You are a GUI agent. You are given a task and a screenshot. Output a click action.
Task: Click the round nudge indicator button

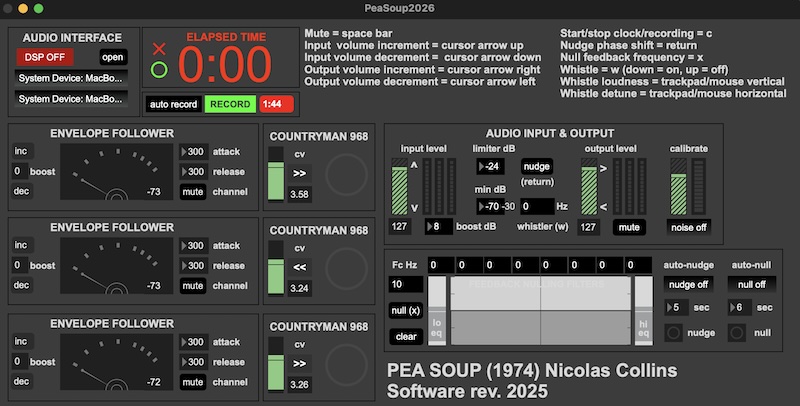coord(674,331)
